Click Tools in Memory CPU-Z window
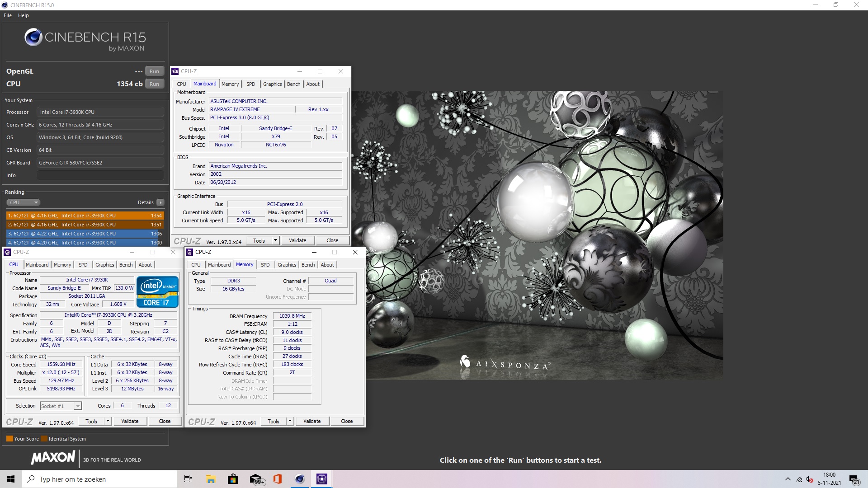 pos(274,421)
